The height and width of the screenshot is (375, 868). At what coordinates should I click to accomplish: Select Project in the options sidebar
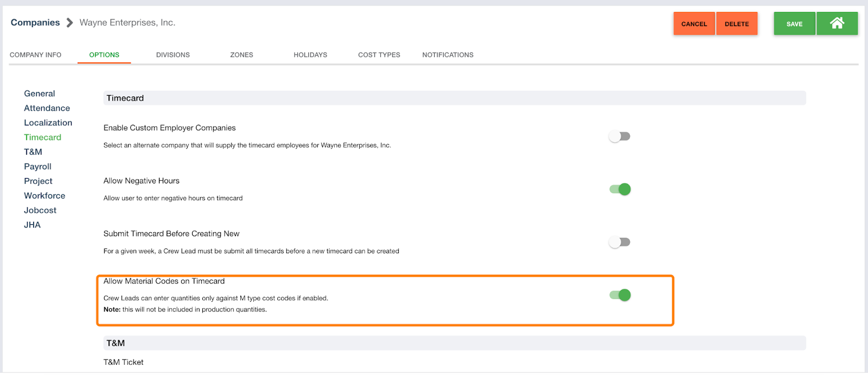38,181
